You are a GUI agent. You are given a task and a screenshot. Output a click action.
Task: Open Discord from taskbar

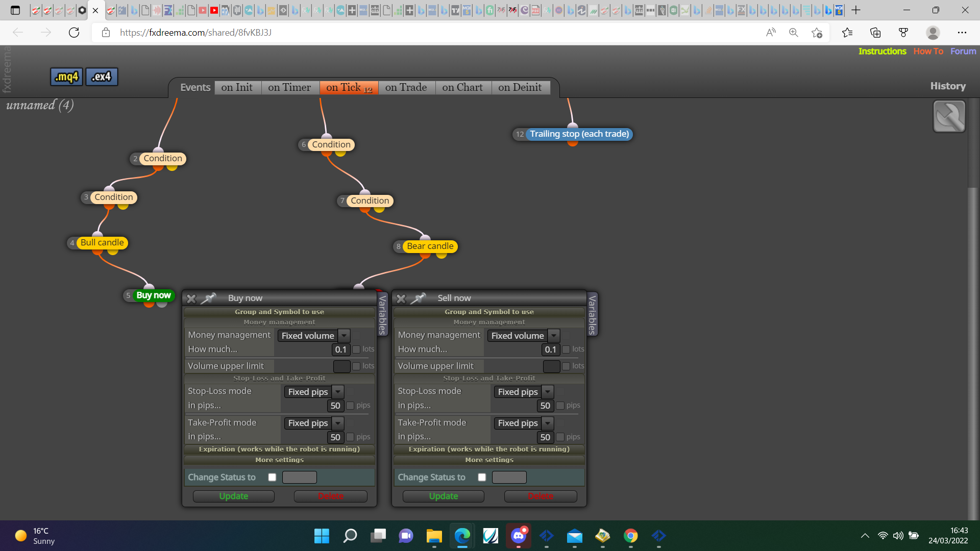[519, 536]
